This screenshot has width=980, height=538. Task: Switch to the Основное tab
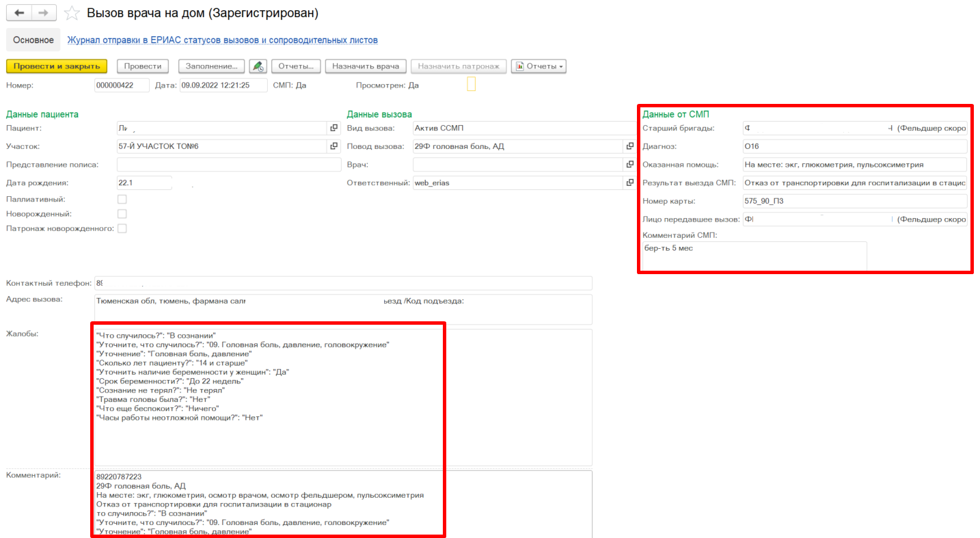tap(33, 40)
